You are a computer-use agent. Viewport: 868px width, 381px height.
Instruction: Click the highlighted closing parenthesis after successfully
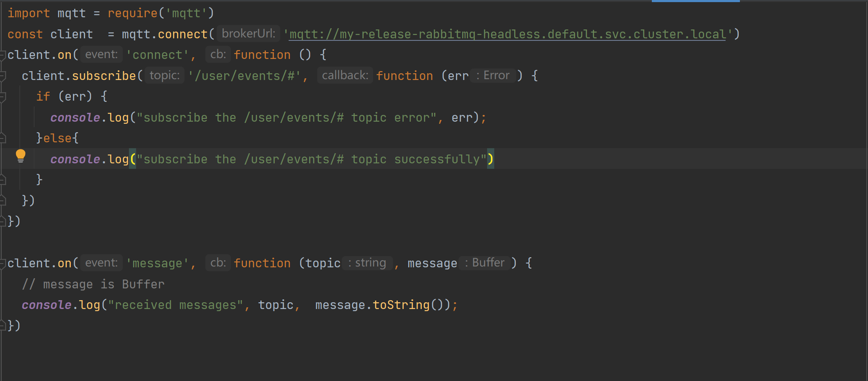tap(490, 159)
